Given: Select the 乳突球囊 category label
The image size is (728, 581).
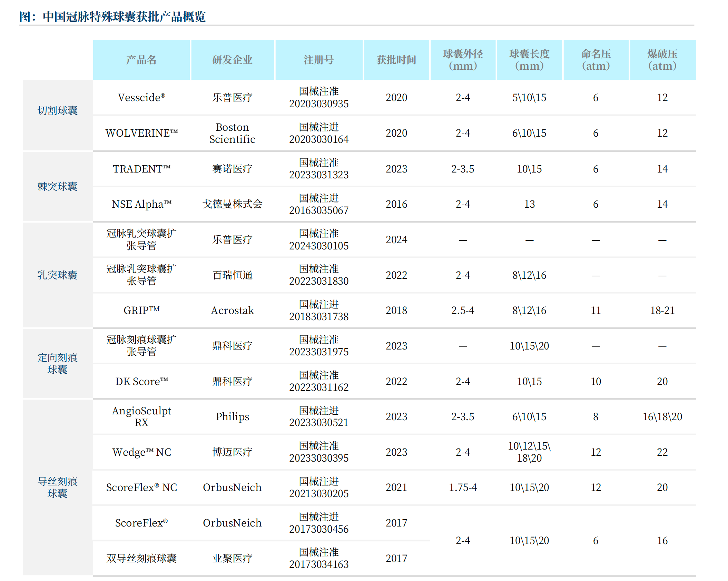Looking at the screenshot, I should tap(57, 275).
